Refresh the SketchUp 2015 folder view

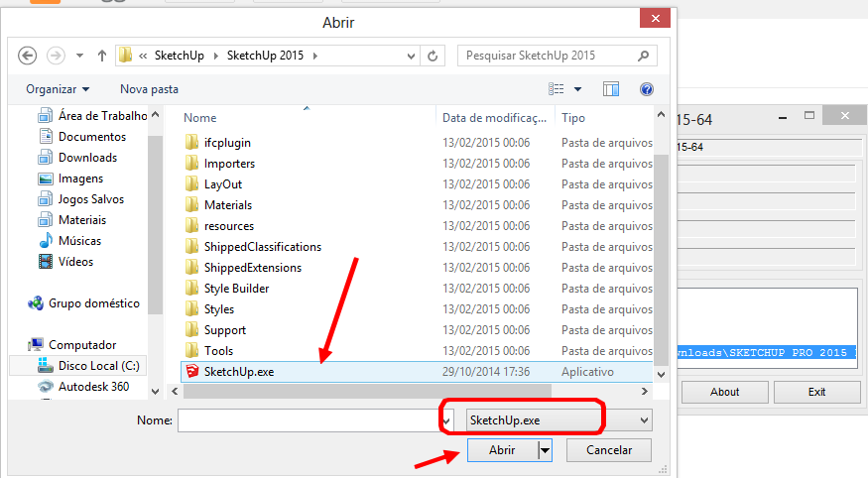point(433,56)
